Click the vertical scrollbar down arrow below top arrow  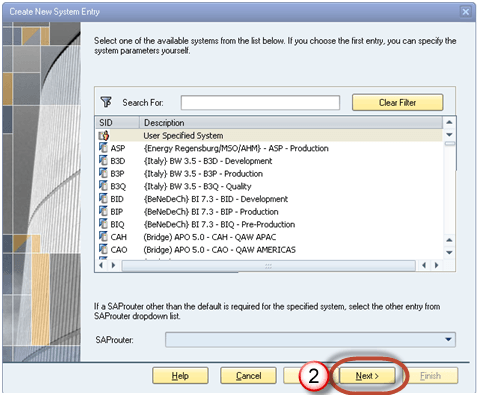pyautogui.click(x=449, y=134)
